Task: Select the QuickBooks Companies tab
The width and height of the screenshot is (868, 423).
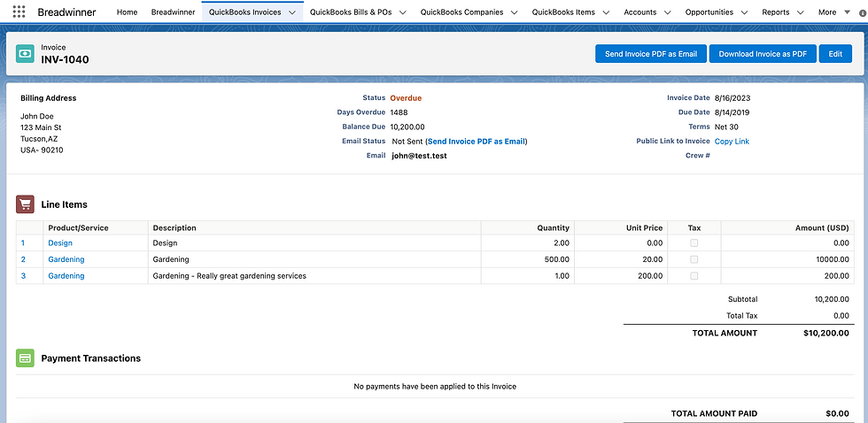Action: [x=461, y=12]
